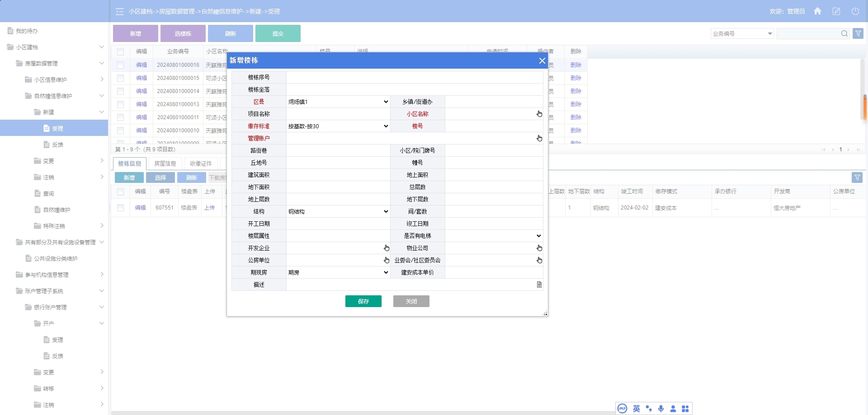Click the punctuation icon in IME bar
The height and width of the screenshot is (415, 868).
click(x=649, y=409)
